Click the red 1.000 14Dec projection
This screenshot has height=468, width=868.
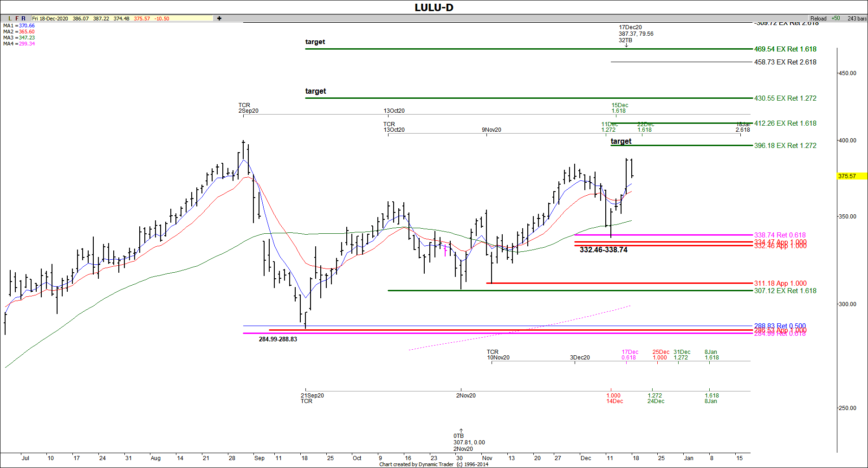point(615,398)
